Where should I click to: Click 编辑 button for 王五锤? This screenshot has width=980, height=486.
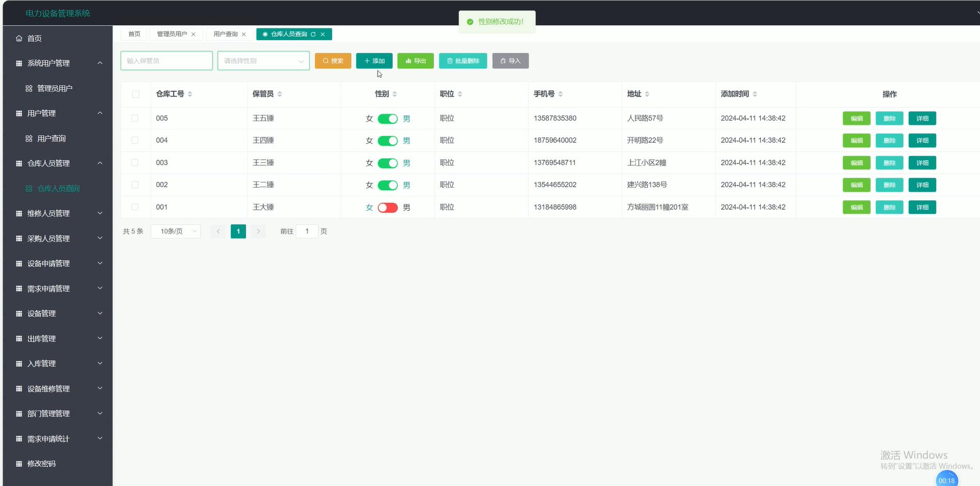point(856,118)
